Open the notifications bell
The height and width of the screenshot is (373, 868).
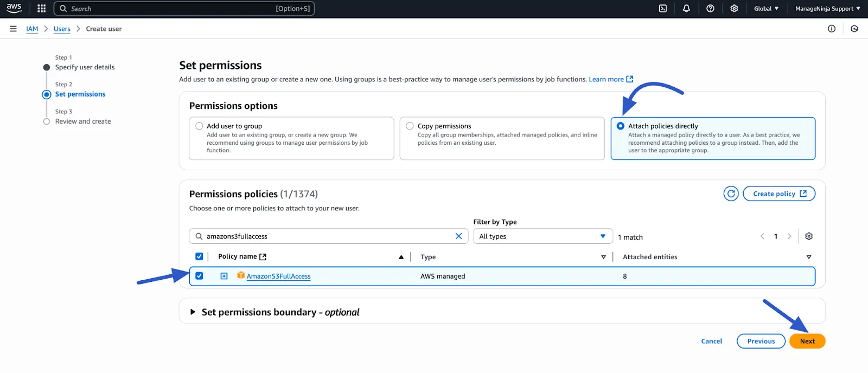(686, 9)
